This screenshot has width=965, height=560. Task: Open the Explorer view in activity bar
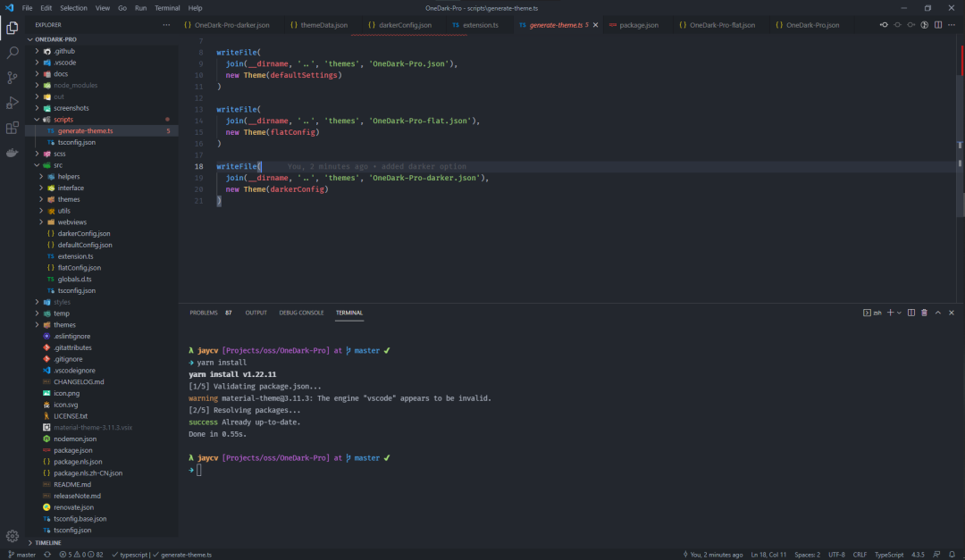13,28
